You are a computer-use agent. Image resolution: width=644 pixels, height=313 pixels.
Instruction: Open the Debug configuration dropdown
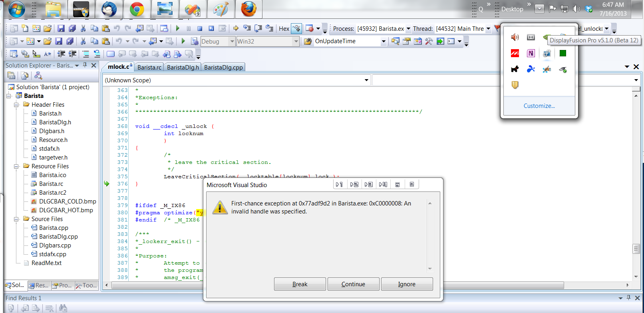pyautogui.click(x=232, y=41)
